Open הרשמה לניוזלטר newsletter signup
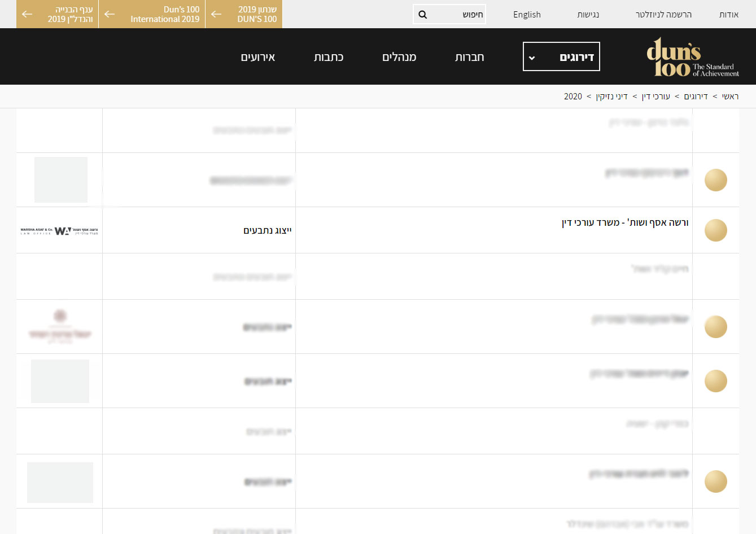756x534 pixels. coord(663,15)
